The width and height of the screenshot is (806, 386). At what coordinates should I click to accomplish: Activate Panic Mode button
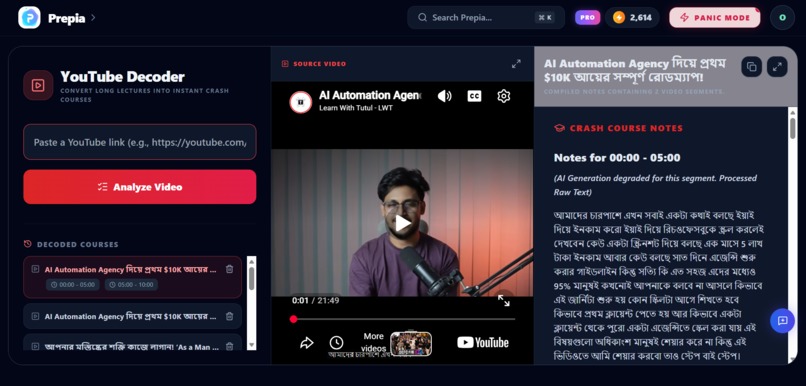click(715, 17)
